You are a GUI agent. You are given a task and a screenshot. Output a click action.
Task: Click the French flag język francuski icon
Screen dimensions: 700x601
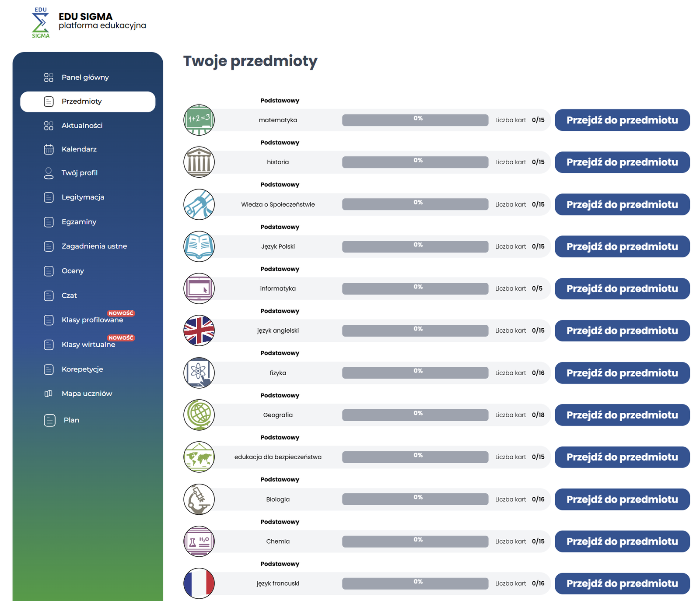pyautogui.click(x=199, y=583)
